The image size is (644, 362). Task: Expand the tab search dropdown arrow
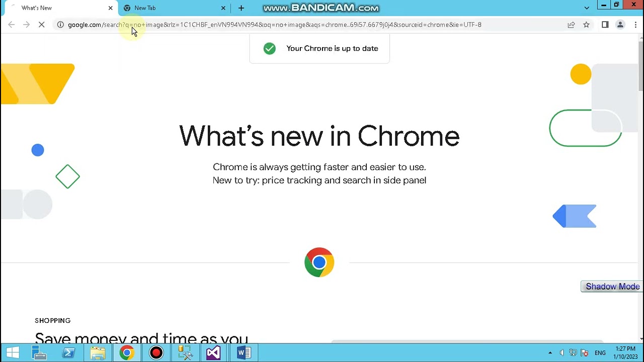tap(587, 8)
